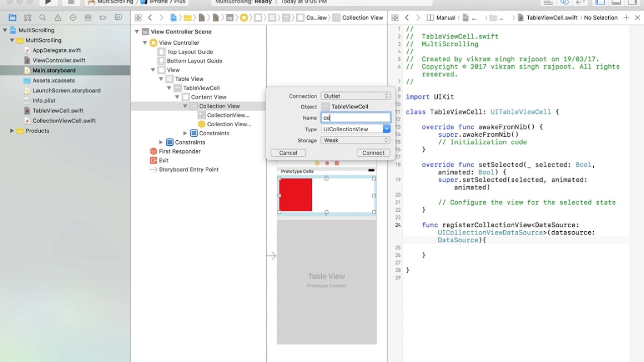Select AppDelegate.swift in navigator
The width and height of the screenshot is (644, 362).
point(56,50)
